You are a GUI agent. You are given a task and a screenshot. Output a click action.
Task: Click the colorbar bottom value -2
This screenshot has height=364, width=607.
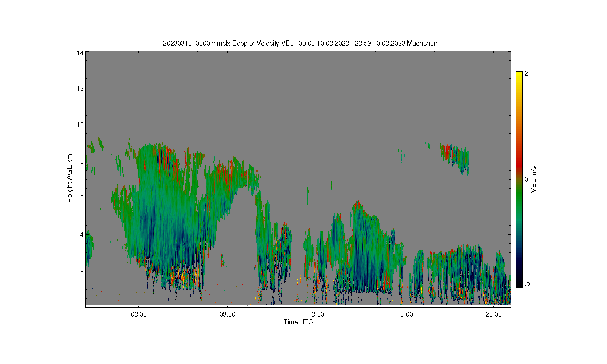pyautogui.click(x=527, y=285)
